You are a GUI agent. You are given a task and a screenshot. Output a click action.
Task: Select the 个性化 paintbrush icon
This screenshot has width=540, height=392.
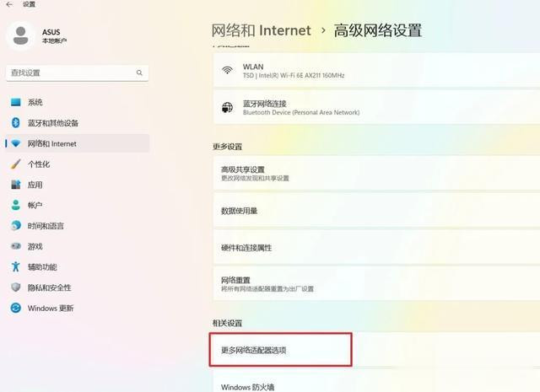[x=15, y=164]
